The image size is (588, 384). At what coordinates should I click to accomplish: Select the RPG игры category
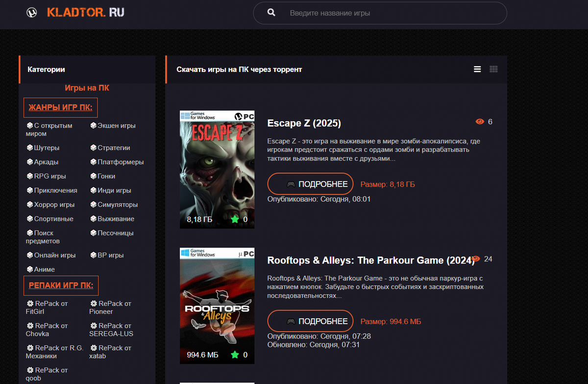click(x=46, y=176)
